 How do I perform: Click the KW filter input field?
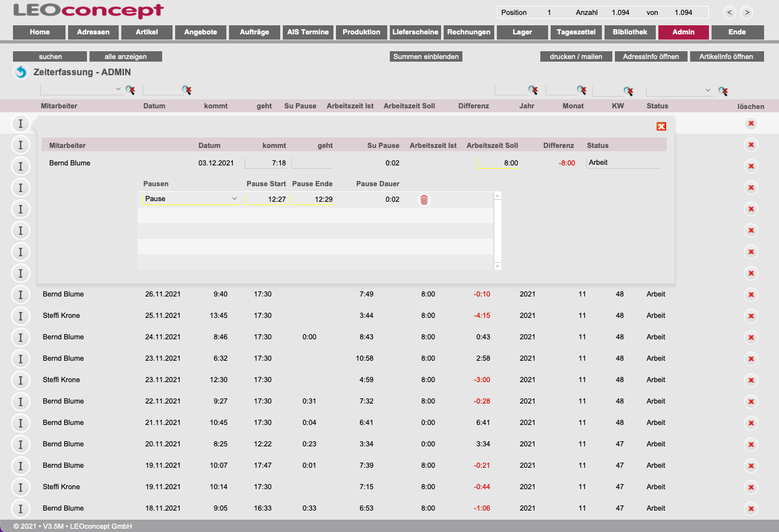[607, 90]
